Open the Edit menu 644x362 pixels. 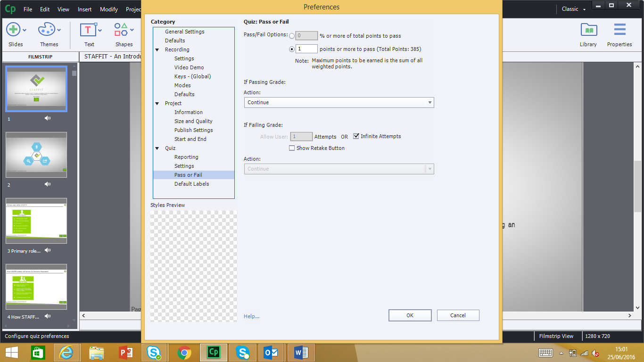tap(45, 9)
